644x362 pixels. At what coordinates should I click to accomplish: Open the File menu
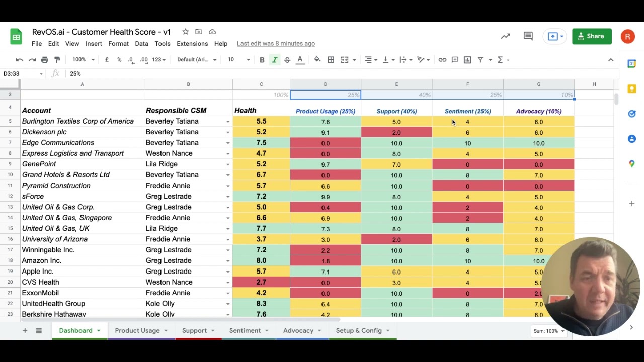coord(37,44)
